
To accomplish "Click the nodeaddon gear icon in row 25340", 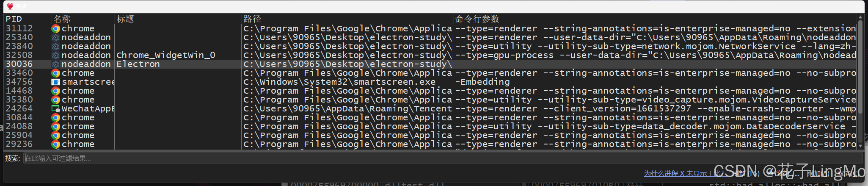I will 56,38.
